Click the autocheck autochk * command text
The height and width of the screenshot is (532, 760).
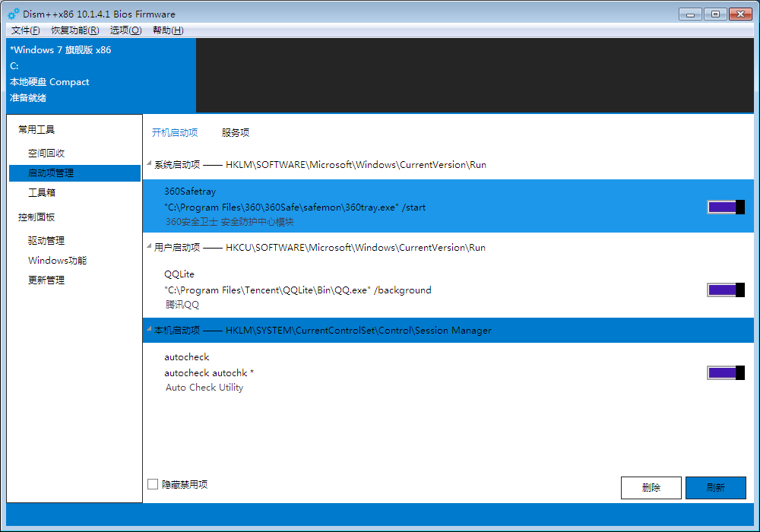coord(209,373)
